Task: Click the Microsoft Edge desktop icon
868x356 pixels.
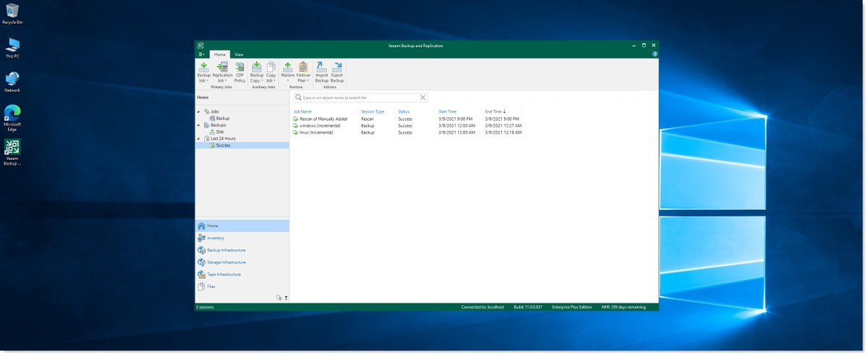Action: pos(12,118)
